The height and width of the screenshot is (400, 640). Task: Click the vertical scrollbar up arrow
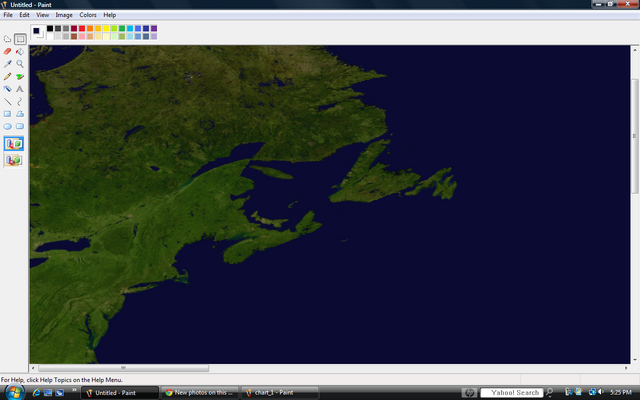click(635, 50)
